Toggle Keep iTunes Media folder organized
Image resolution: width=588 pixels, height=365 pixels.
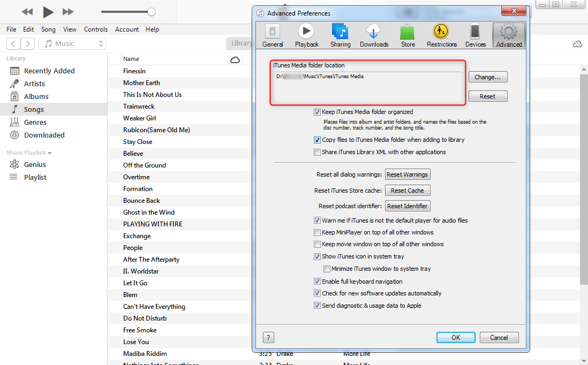(317, 112)
